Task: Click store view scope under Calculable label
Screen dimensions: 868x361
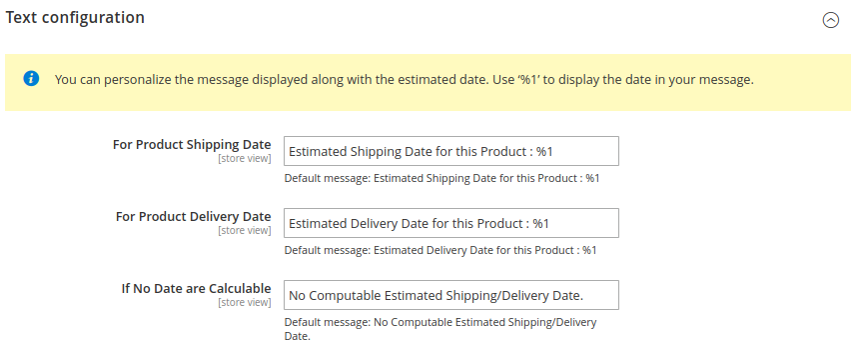Action: 245,303
